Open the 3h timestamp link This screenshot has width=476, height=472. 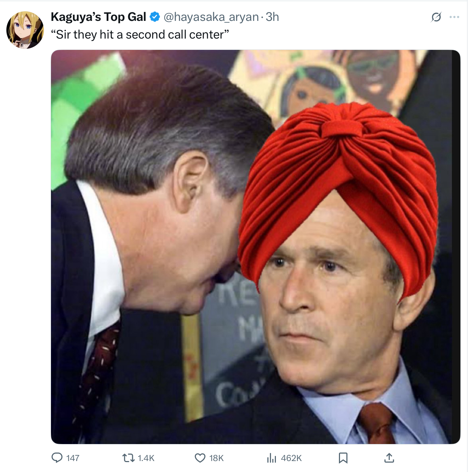coord(272,17)
